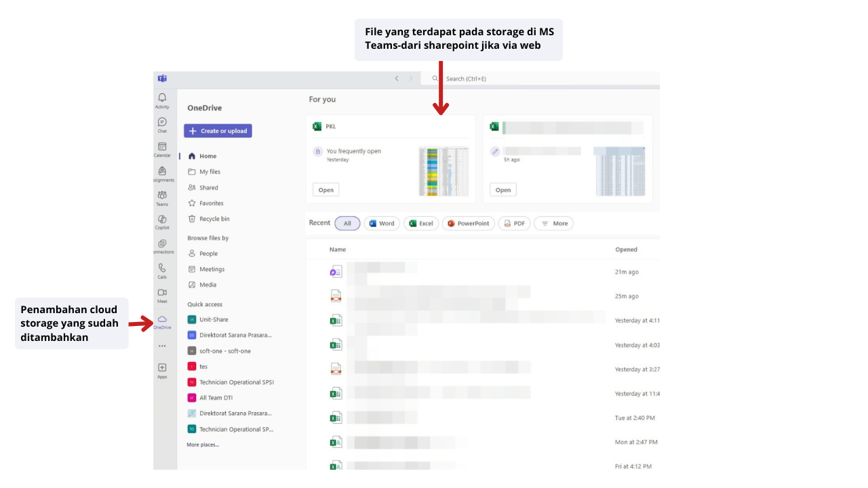This screenshot has height=488, width=868.
Task: Expand More places in Quick access
Action: [203, 445]
